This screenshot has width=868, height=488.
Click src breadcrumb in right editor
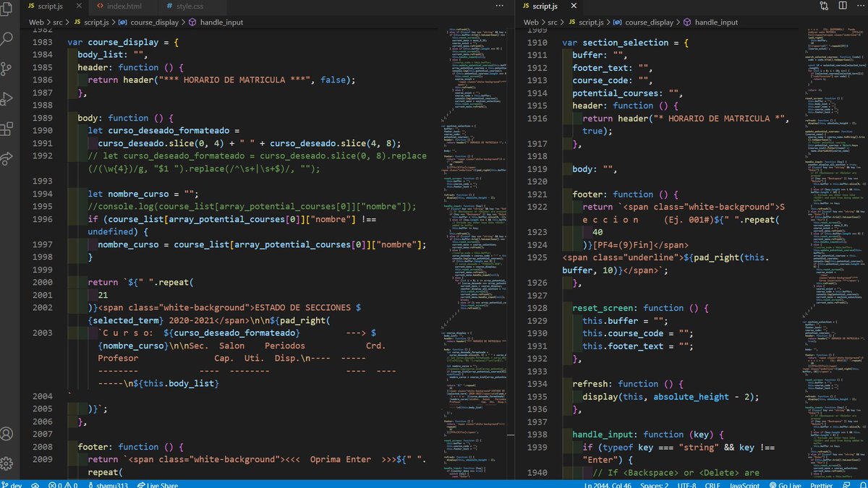click(x=554, y=22)
